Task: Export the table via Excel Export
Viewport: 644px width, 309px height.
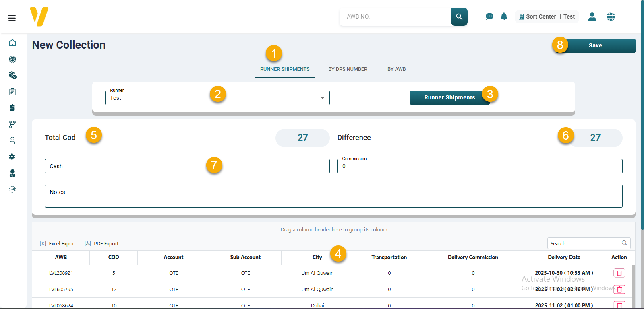Action: pos(58,244)
